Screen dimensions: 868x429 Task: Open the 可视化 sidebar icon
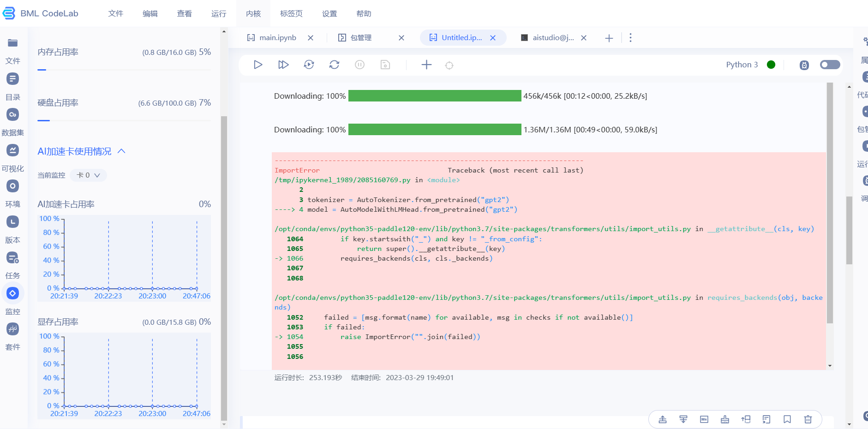[12, 150]
